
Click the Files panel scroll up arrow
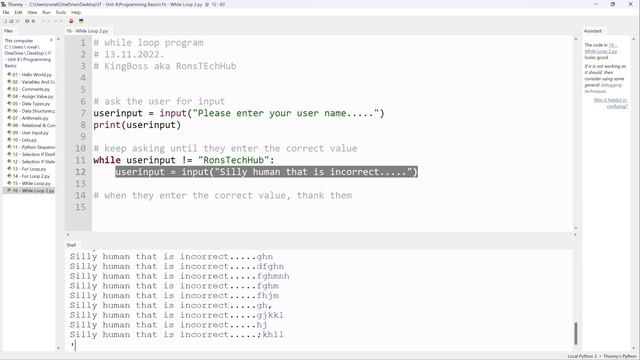58,39
